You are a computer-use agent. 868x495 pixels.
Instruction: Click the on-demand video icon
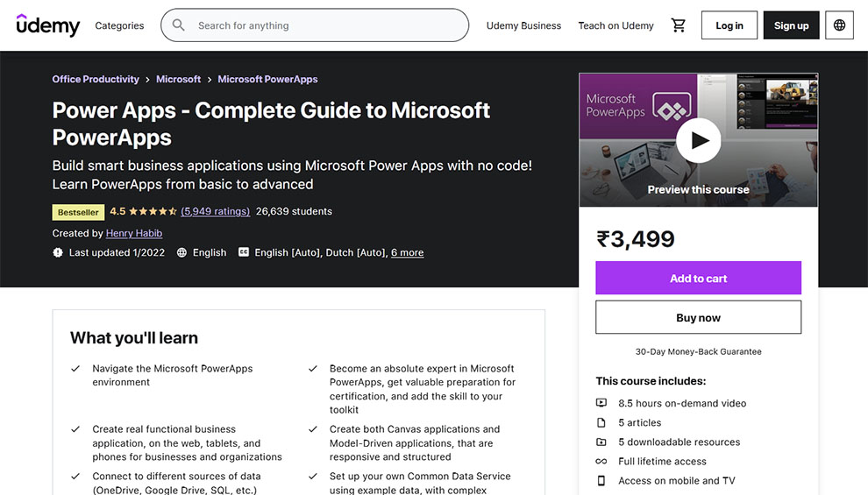[x=601, y=403]
